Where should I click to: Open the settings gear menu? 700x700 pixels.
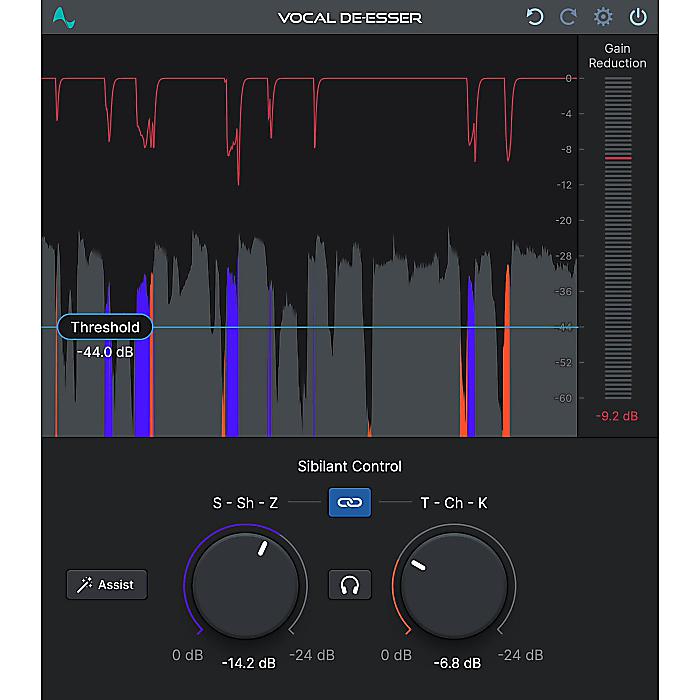coord(603,17)
